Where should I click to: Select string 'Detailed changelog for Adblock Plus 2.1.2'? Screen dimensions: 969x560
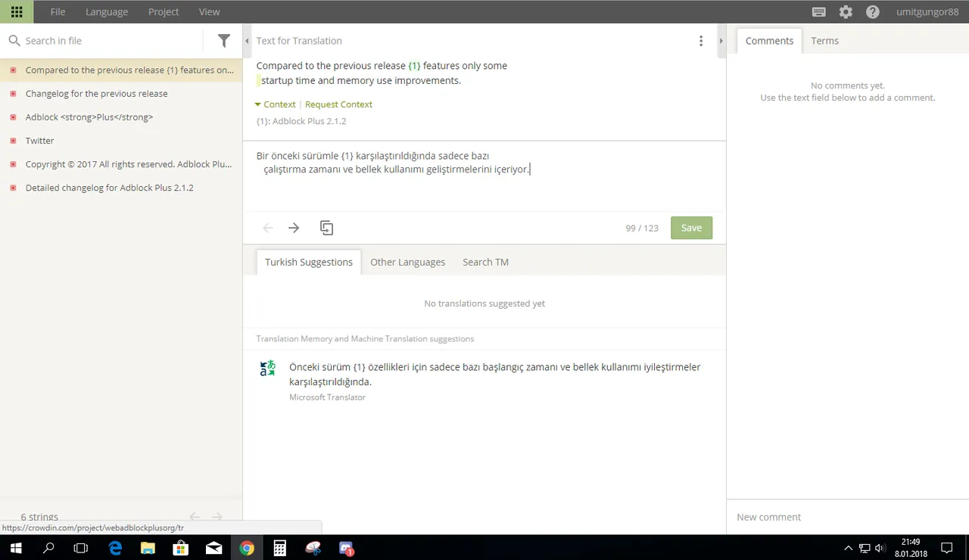click(x=121, y=188)
